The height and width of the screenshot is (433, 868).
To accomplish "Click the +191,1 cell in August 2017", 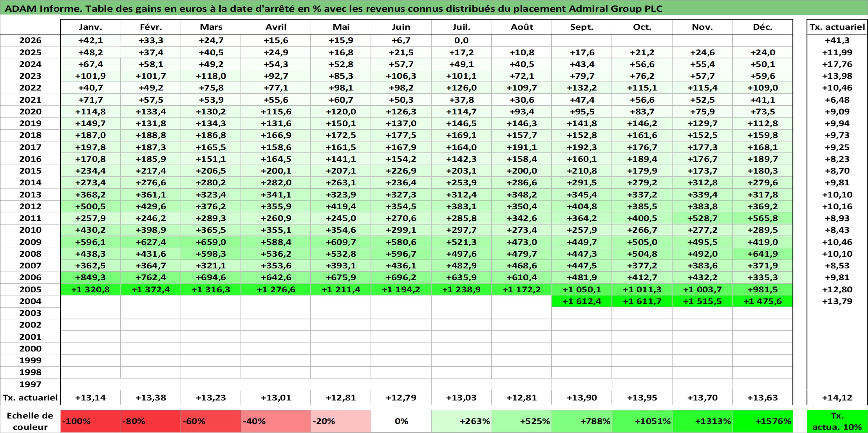I will click(522, 147).
